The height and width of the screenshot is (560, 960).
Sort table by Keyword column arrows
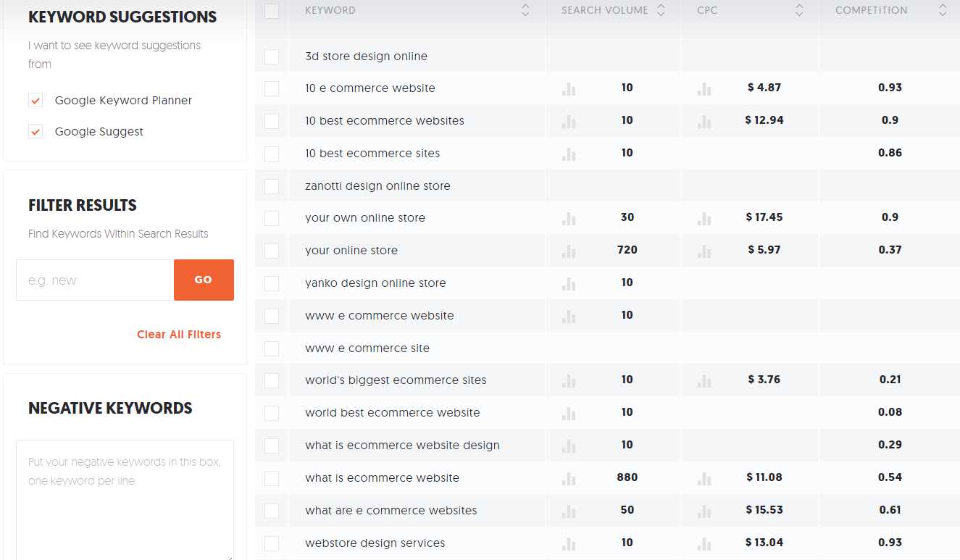click(x=525, y=10)
